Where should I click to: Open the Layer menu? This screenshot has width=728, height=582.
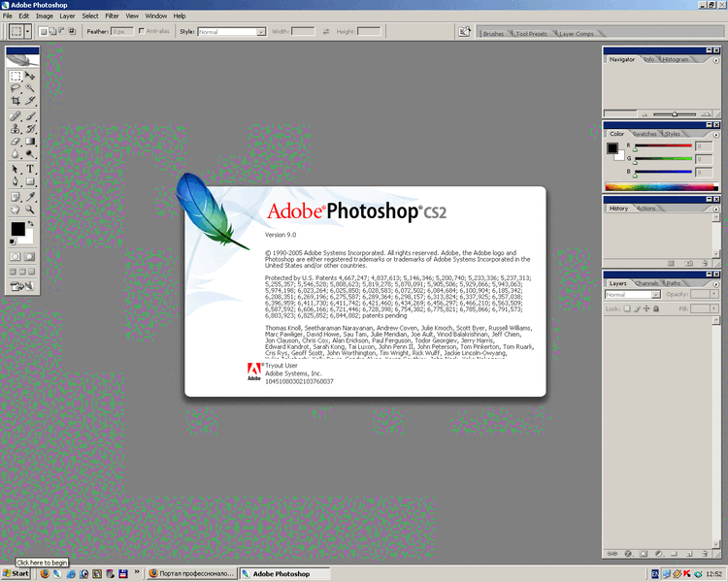pyautogui.click(x=67, y=16)
